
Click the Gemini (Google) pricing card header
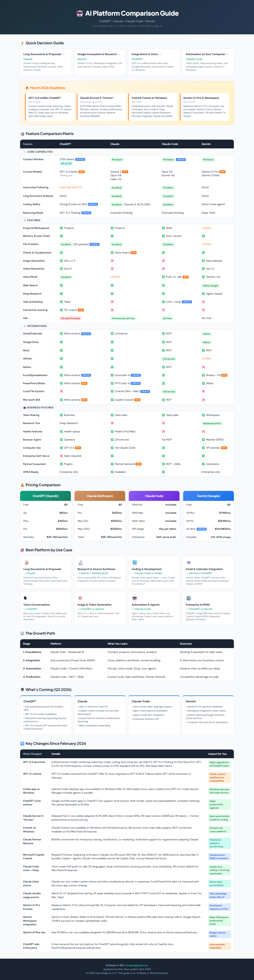[x=208, y=496]
